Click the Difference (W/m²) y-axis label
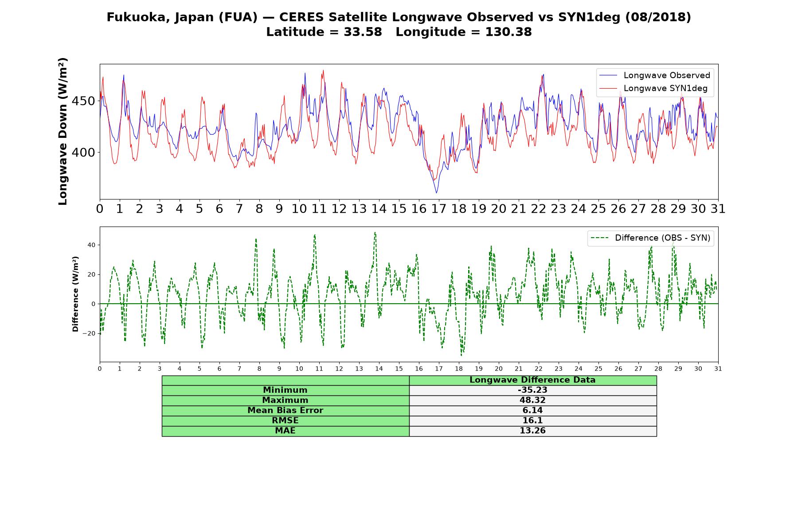 (x=75, y=294)
